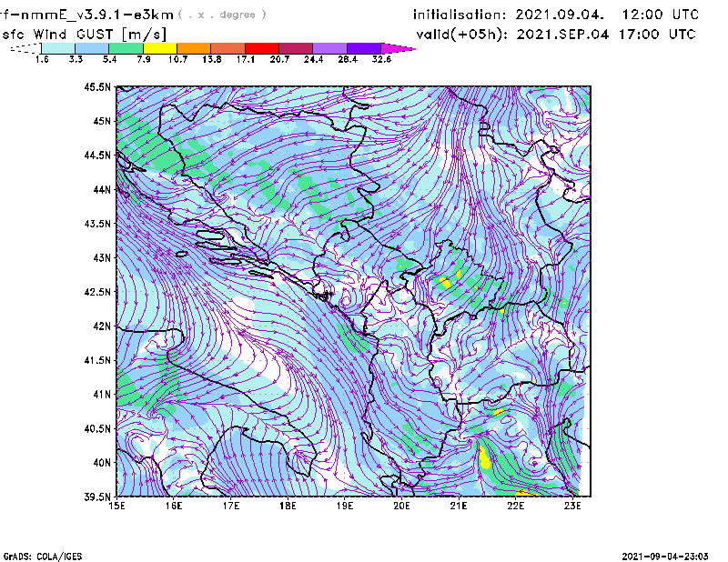Screen dimensions: 728x562
Task: Click the 22E longitude label
Action: pyautogui.click(x=516, y=506)
